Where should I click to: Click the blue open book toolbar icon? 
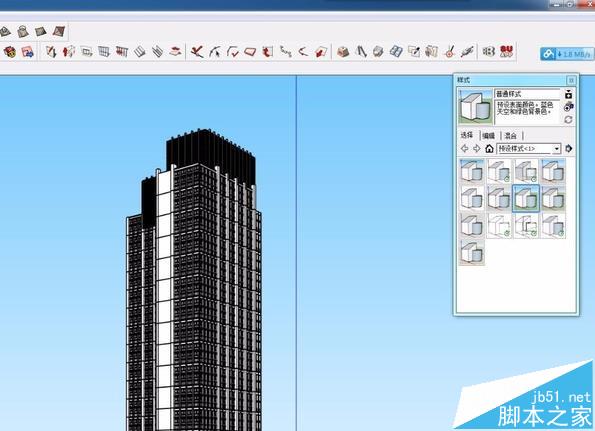tap(396, 51)
